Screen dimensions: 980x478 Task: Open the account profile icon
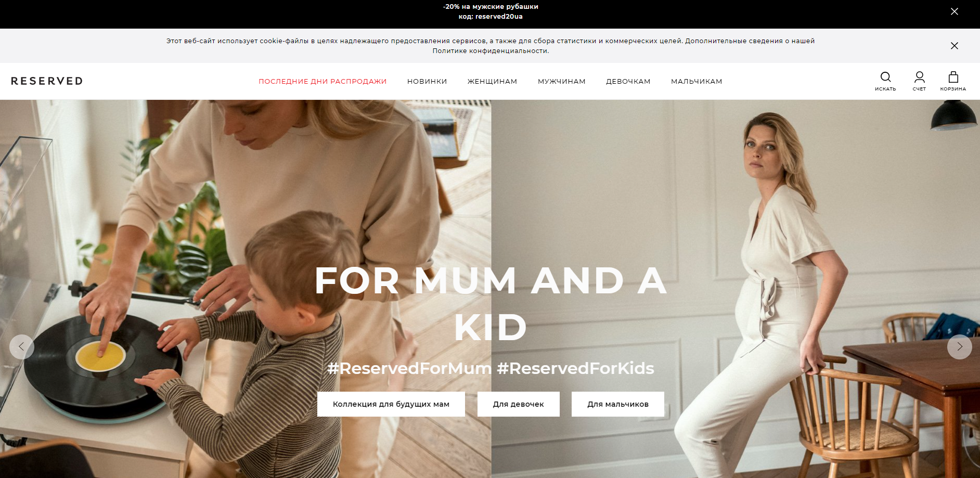tap(919, 77)
